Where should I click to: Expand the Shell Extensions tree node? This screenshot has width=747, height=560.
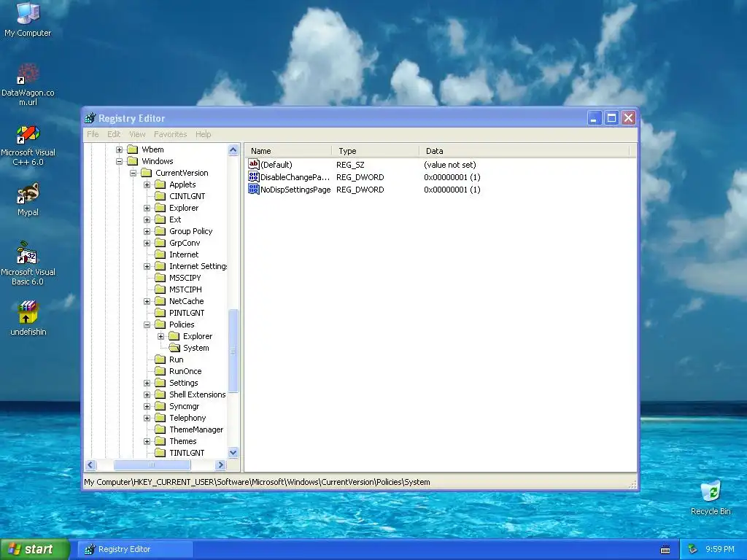pyautogui.click(x=147, y=394)
